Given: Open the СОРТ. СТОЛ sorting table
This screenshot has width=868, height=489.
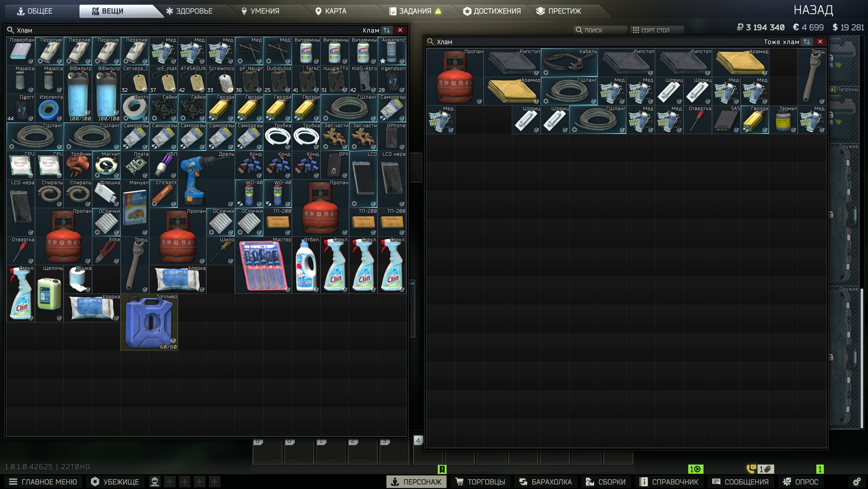Looking at the screenshot, I should (x=656, y=30).
